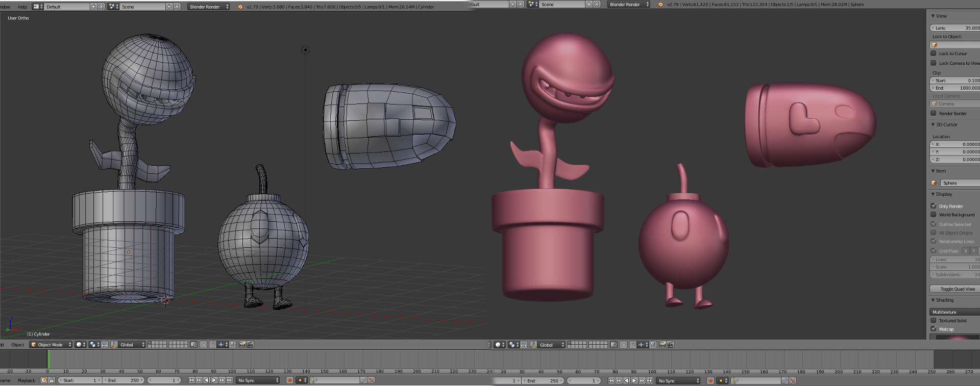980x386 pixels.
Task: Click the Toggle Quad View button
Action: point(957,289)
